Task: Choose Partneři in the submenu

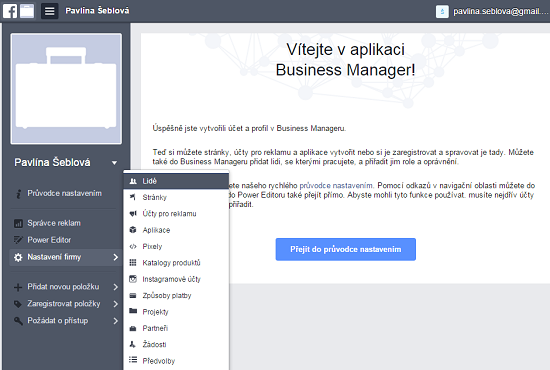Action: point(176,329)
